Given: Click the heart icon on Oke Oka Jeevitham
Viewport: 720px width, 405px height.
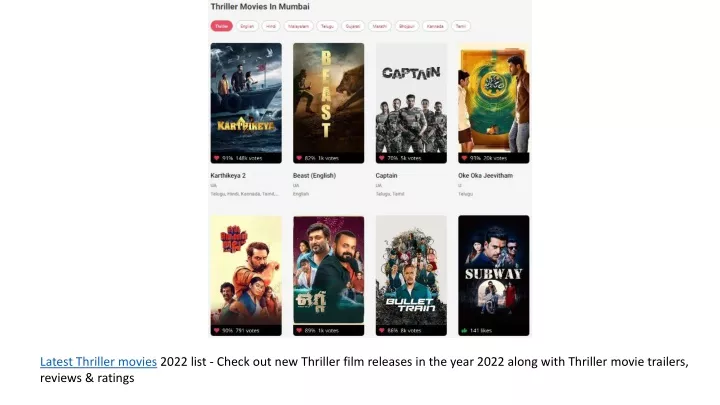Looking at the screenshot, I should click(x=464, y=158).
